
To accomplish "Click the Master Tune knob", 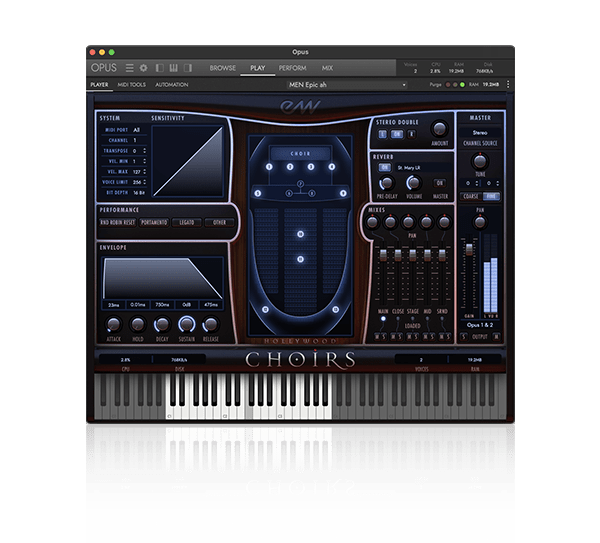I will 480,161.
